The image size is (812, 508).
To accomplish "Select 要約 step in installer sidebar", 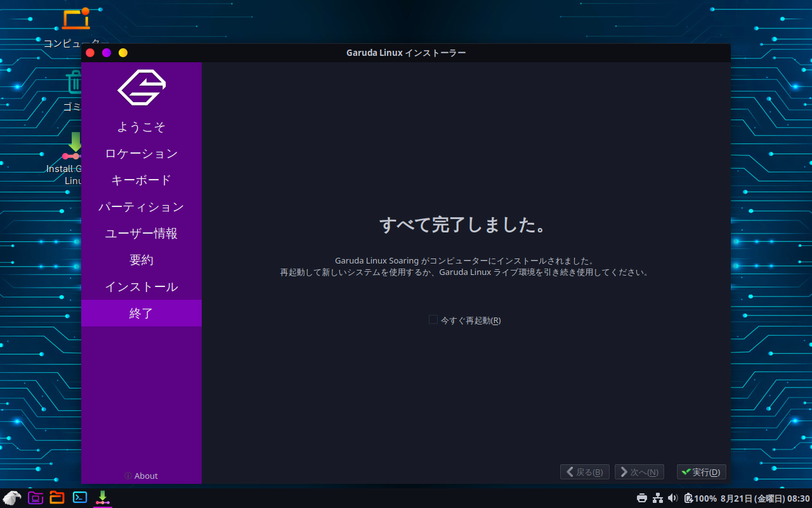I will point(141,260).
